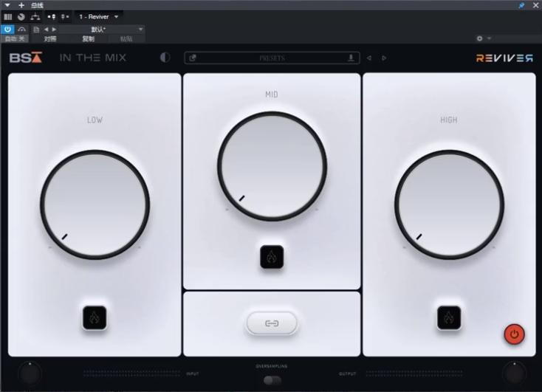Screen dimensions: 542x392
Task: Click the LOW band knob
Action: pos(95,204)
